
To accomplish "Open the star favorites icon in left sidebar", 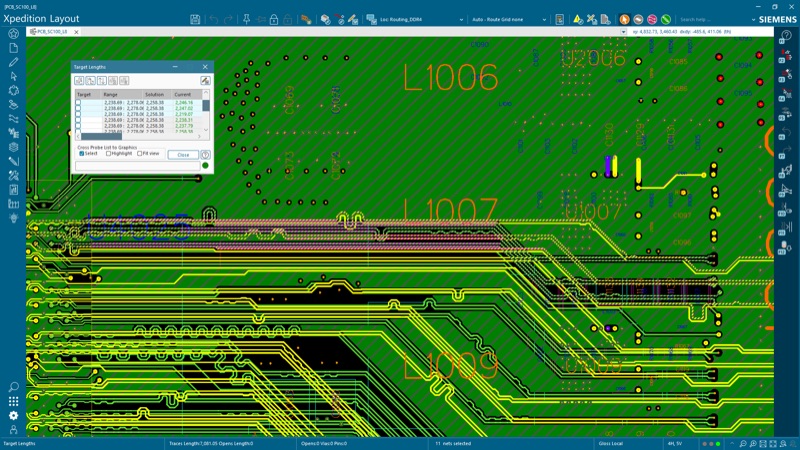I will pyautogui.click(x=13, y=34).
